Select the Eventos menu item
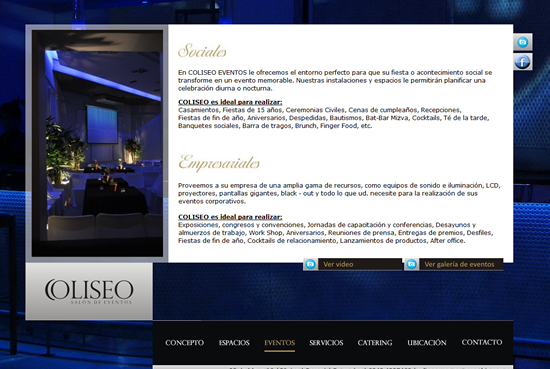The height and width of the screenshot is (369, 550). click(x=280, y=343)
